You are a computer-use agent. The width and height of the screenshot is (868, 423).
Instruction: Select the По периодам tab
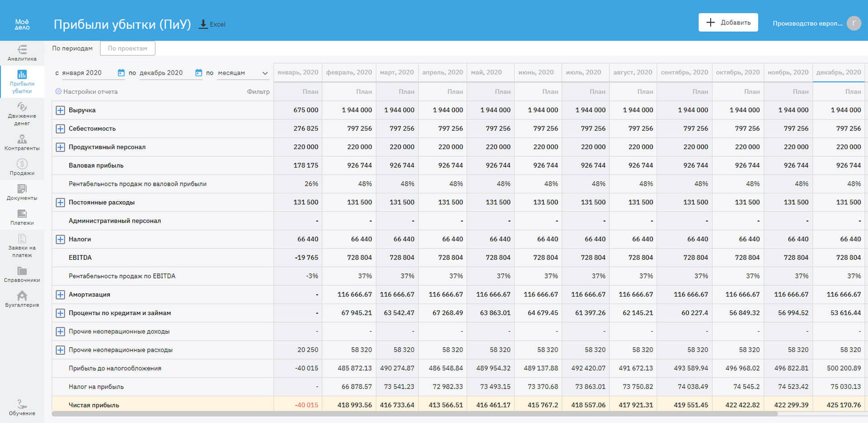click(x=72, y=48)
